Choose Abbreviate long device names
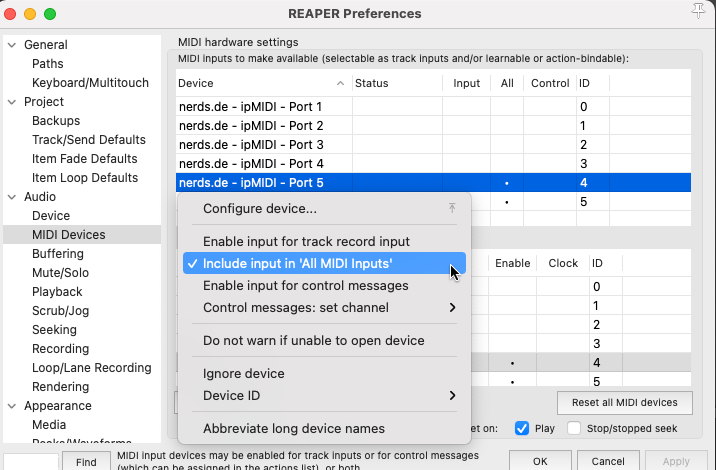The width and height of the screenshot is (716, 470). [x=294, y=428]
